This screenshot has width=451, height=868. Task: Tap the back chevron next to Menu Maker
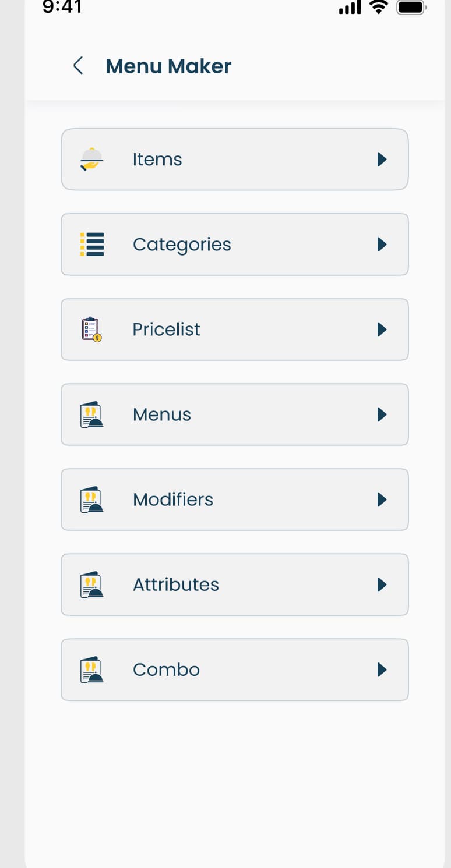[77, 66]
